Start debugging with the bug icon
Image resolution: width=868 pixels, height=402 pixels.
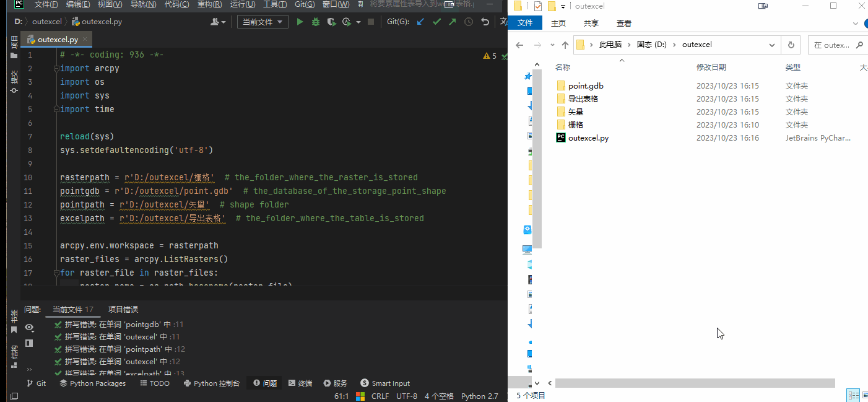[316, 22]
